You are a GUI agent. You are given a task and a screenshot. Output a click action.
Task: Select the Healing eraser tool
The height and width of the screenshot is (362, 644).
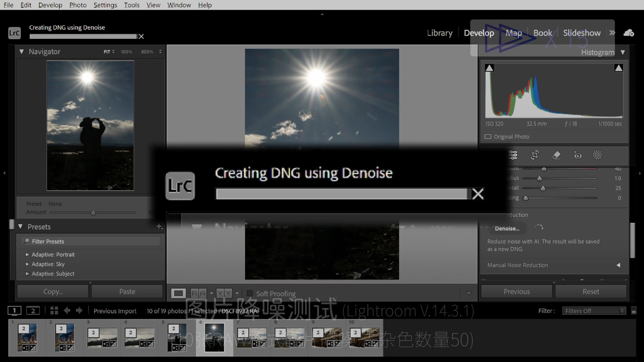pyautogui.click(x=557, y=155)
